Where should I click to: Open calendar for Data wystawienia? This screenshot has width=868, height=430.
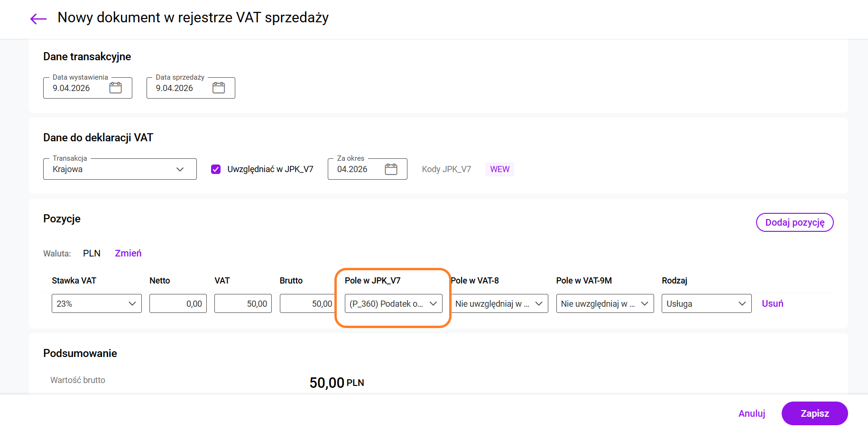pyautogui.click(x=115, y=88)
